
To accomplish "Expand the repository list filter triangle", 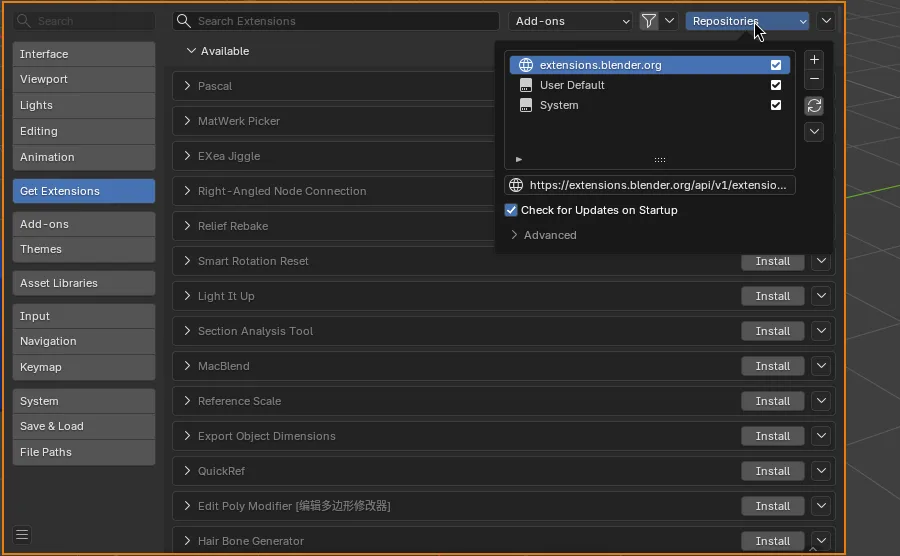I will pos(519,160).
